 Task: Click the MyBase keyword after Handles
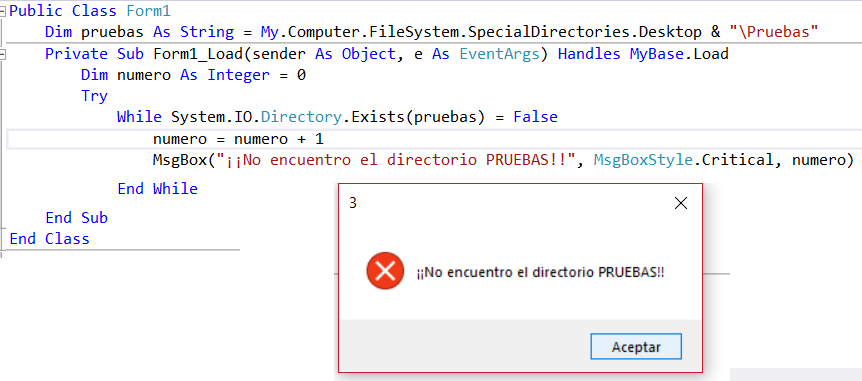(x=652, y=54)
